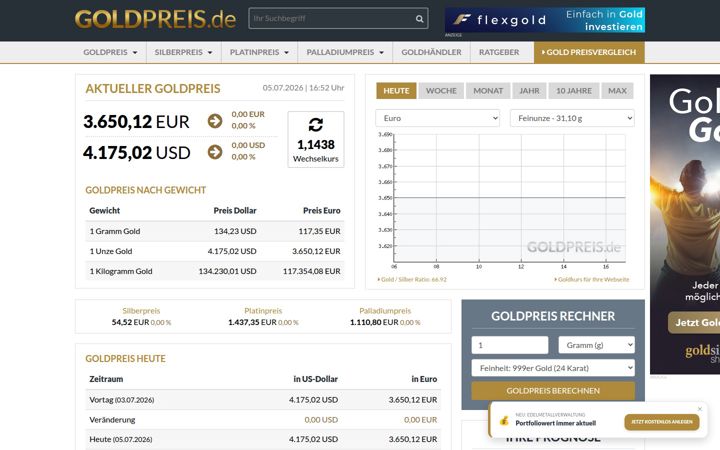Open the Gold / Silber Ratio link
720x450 pixels.
[x=412, y=279]
